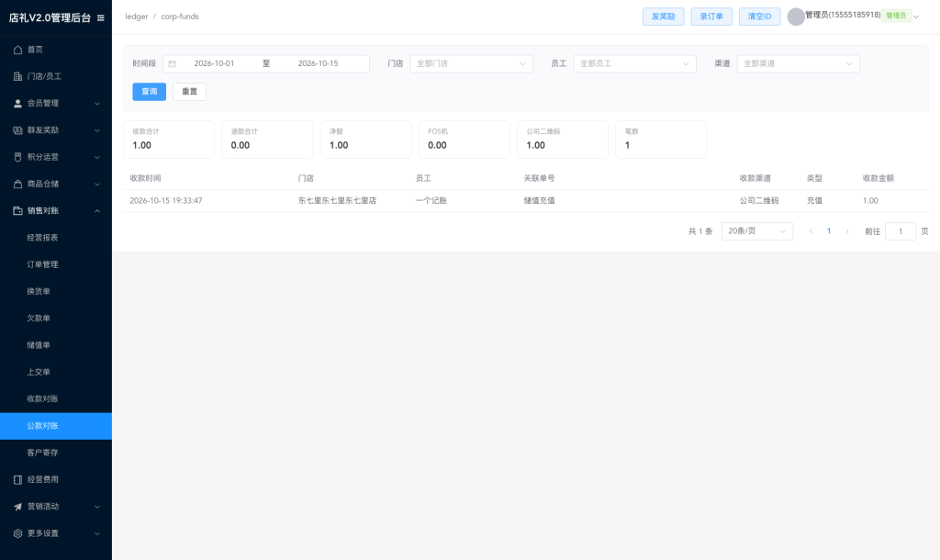Click the book icon beside 经营费用
Screen dimensions: 940x560
pyautogui.click(x=18, y=479)
